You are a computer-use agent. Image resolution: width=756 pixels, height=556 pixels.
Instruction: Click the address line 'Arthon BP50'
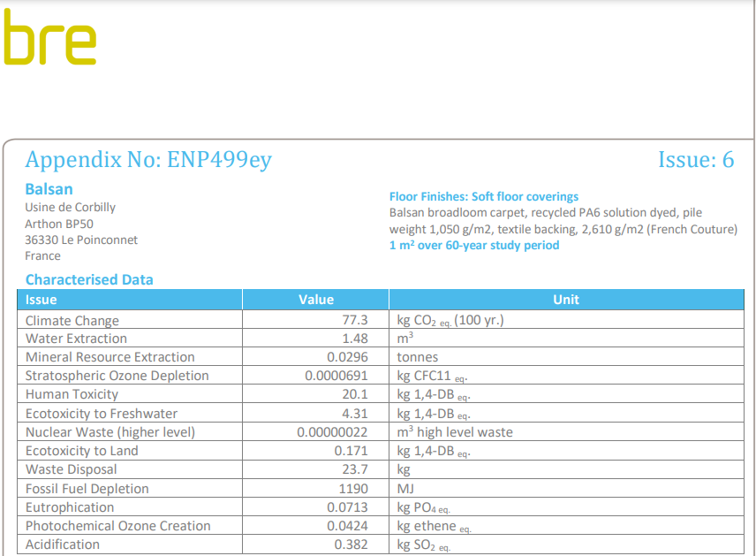(59, 224)
